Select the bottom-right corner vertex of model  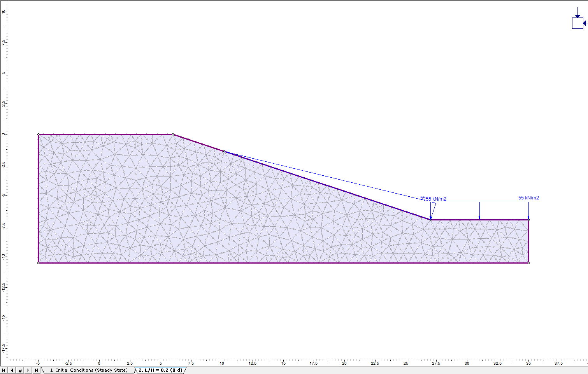point(528,263)
